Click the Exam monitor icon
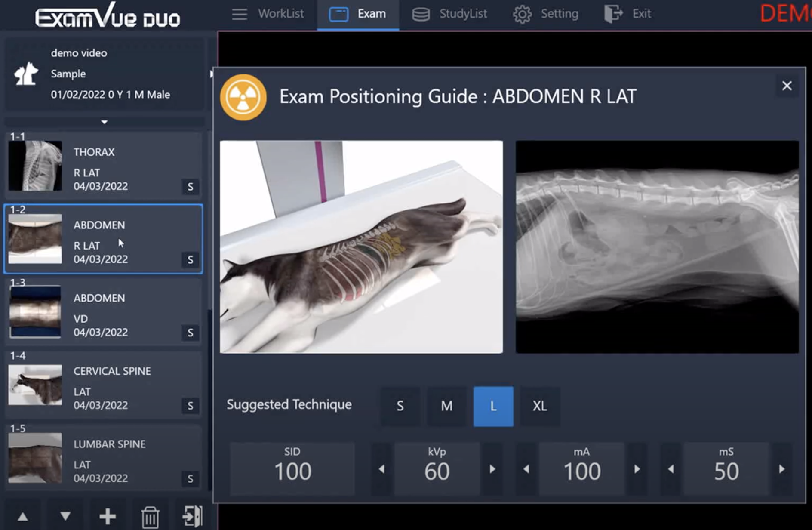Image resolution: width=812 pixels, height=530 pixels. click(339, 14)
